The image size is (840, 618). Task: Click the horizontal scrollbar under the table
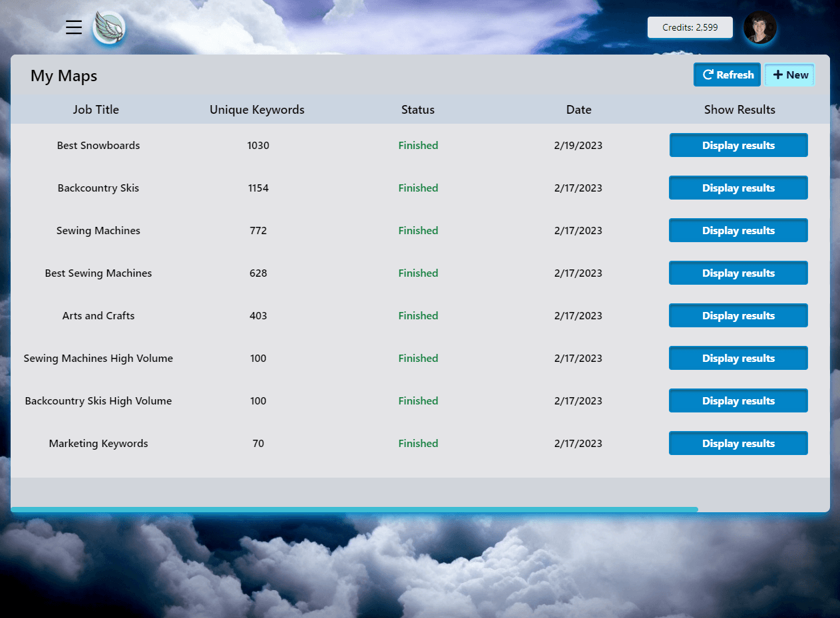[354, 510]
